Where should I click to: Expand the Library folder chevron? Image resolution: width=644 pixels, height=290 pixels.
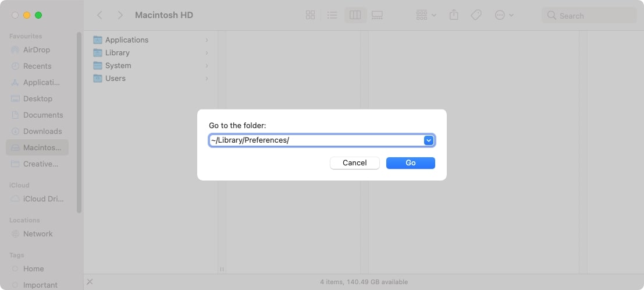click(x=207, y=52)
